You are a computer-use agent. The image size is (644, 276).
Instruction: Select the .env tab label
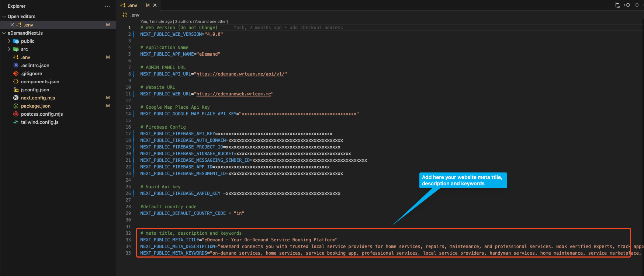pyautogui.click(x=133, y=6)
